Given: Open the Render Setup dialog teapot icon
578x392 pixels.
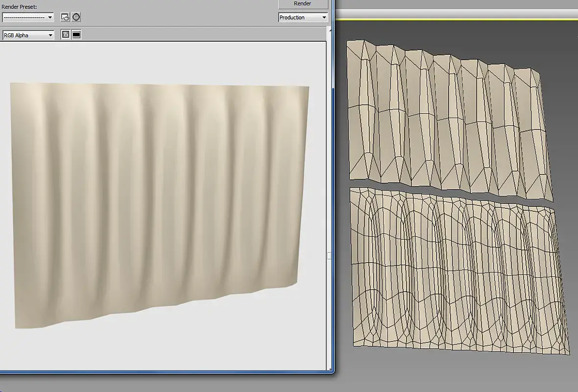Looking at the screenshot, I should pos(65,17).
